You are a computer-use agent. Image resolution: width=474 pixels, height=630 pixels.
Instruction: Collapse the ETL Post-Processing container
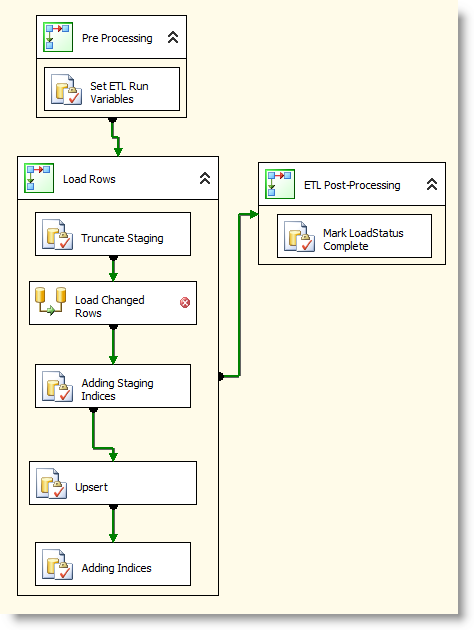click(432, 184)
